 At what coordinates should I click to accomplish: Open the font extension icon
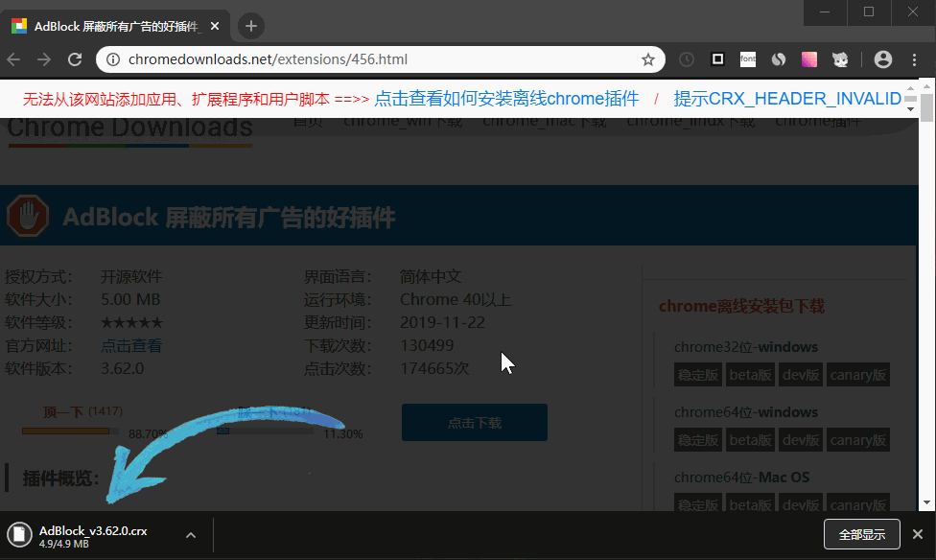pyautogui.click(x=748, y=58)
